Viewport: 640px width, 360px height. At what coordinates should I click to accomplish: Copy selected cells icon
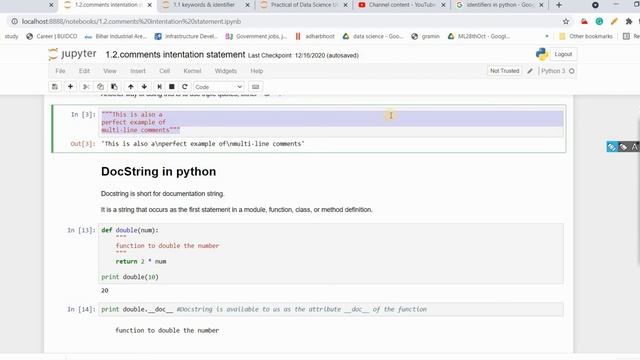point(100,87)
